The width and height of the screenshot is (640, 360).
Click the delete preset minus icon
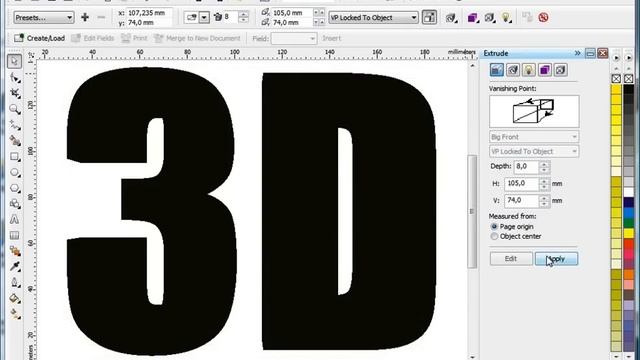tap(101, 17)
